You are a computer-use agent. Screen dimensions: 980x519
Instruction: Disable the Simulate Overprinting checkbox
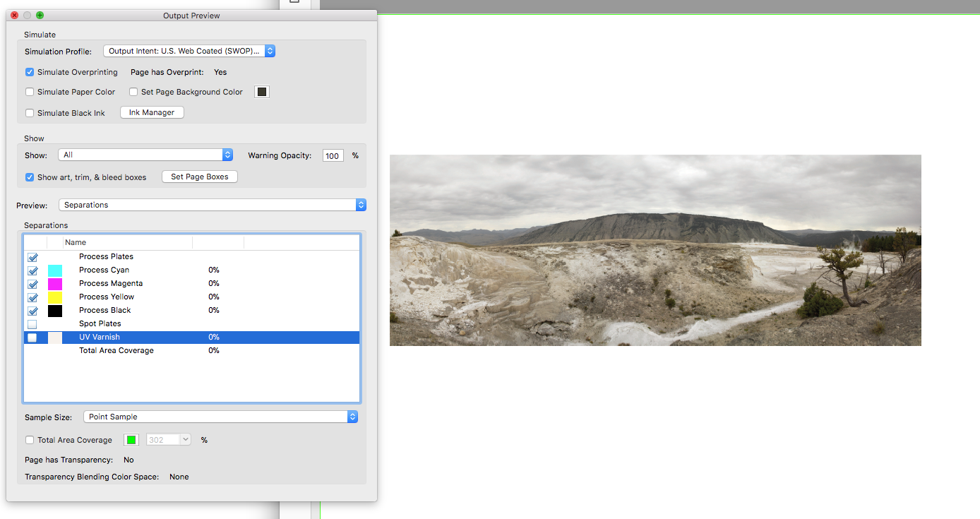point(30,72)
